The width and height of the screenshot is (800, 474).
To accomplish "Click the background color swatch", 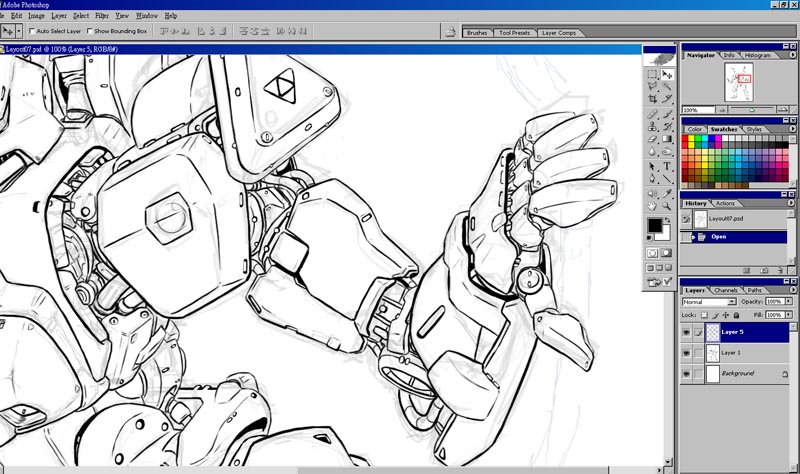I will coord(663,234).
